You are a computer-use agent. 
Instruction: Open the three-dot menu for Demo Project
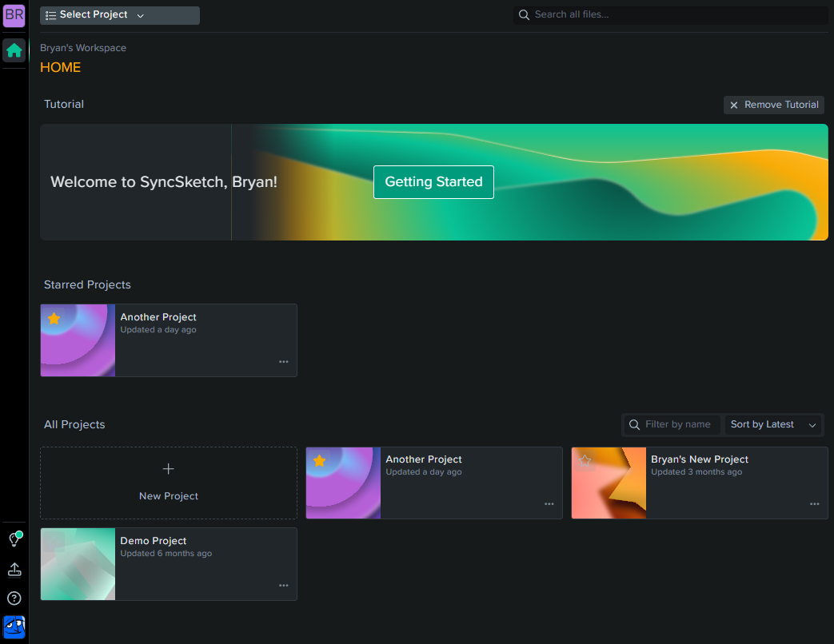click(x=284, y=586)
